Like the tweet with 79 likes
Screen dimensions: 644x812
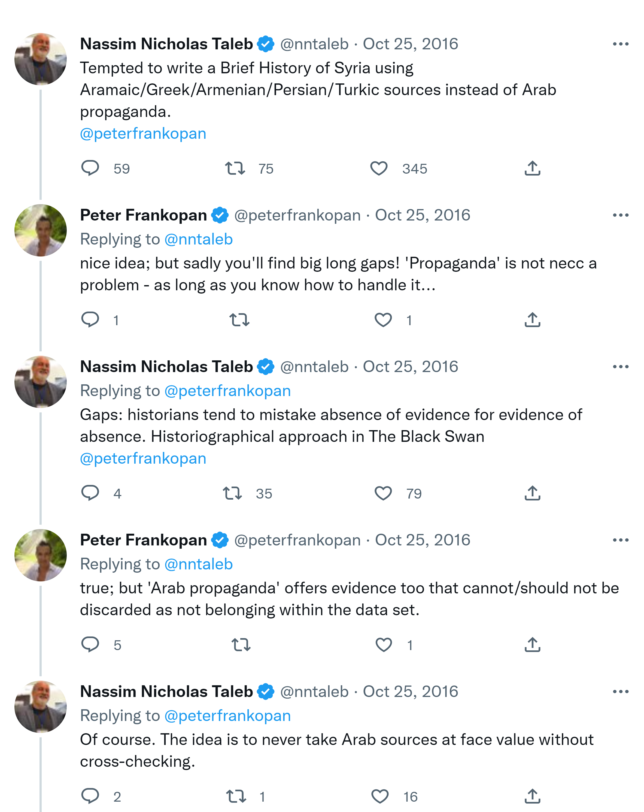(383, 493)
